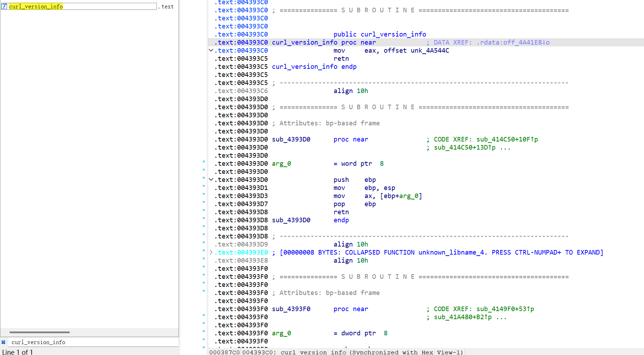Viewport: 644px width, 355px height.
Task: Follow the xref sub_41A480+B2
Action: point(463,317)
